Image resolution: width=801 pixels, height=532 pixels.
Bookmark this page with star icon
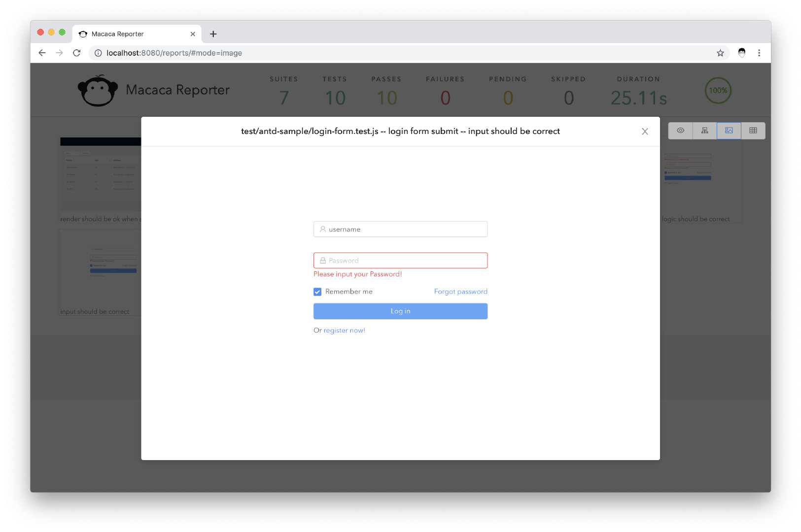[720, 53]
